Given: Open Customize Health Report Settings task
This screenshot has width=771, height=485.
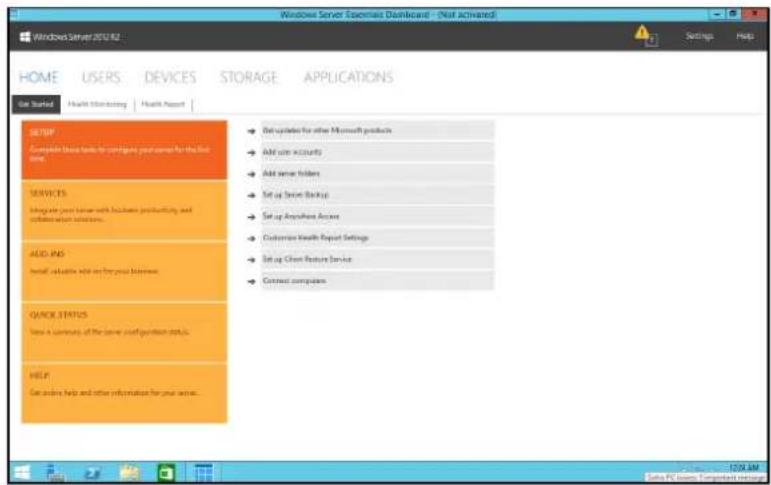Looking at the screenshot, I should tap(377, 238).
